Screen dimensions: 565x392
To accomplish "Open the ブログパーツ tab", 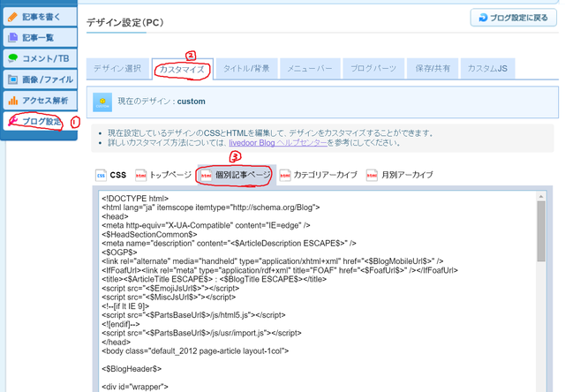I will (x=373, y=69).
